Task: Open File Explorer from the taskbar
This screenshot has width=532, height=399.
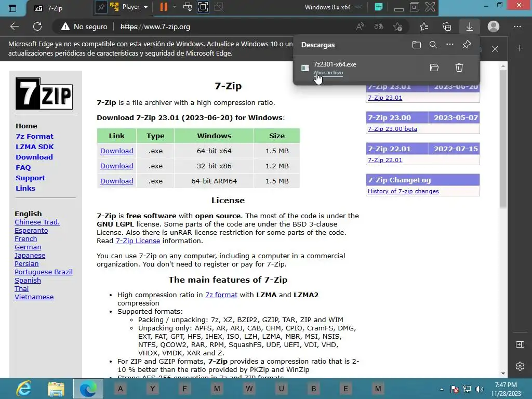Action: (56, 389)
